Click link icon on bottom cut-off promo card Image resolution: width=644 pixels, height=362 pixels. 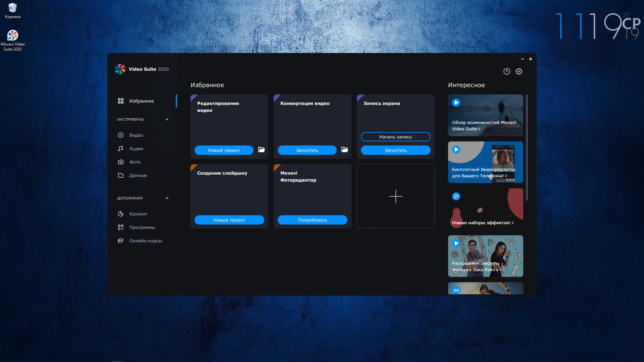pos(456,290)
